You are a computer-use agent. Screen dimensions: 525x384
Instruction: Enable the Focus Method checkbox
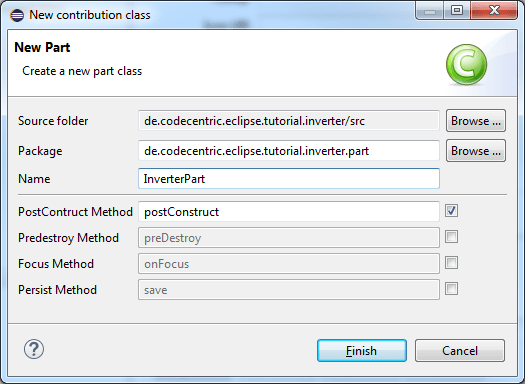tap(451, 263)
